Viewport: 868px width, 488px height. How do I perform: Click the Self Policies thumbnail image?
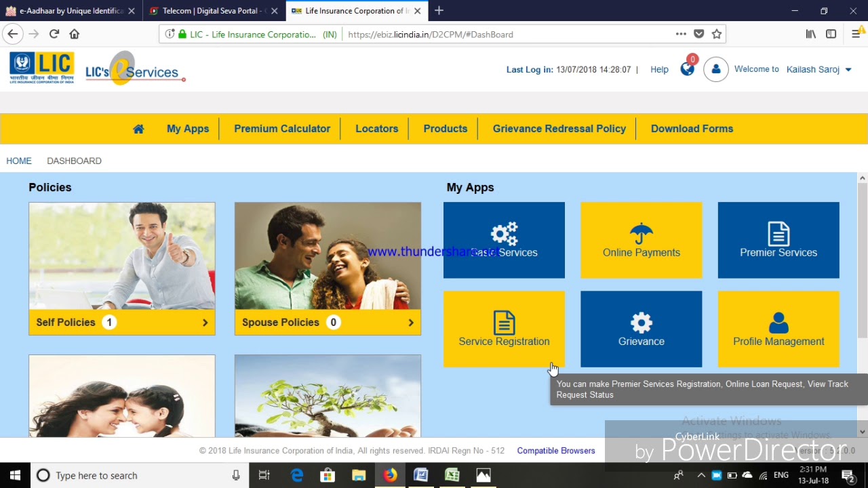pos(122,256)
